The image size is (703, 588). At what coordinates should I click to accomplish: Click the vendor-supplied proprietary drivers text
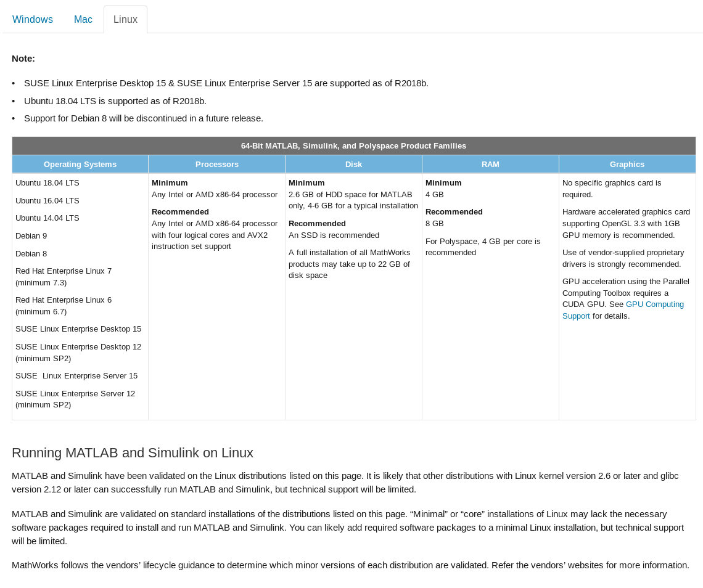(623, 258)
